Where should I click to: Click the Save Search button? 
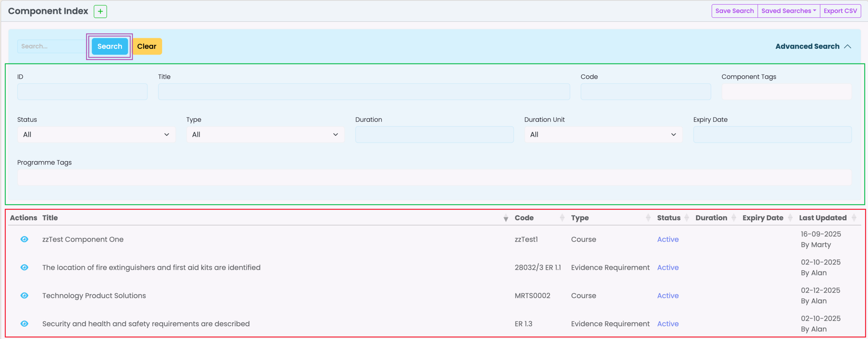point(734,11)
